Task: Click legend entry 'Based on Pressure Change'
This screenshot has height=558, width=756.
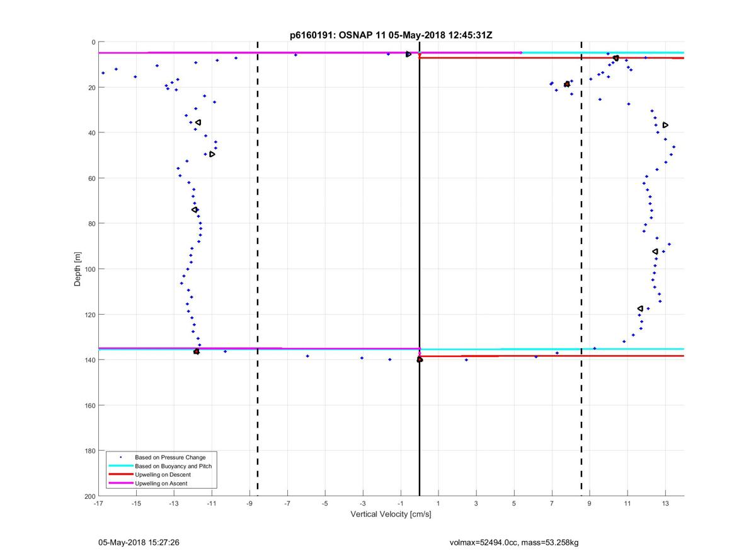Action: point(170,457)
